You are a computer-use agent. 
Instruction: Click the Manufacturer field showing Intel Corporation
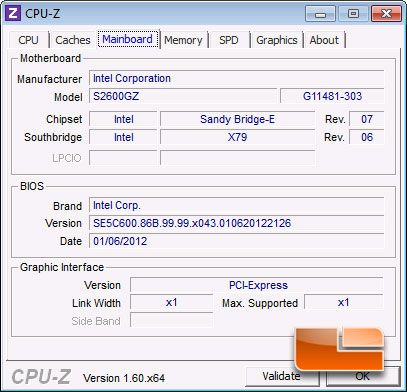pyautogui.click(x=237, y=78)
